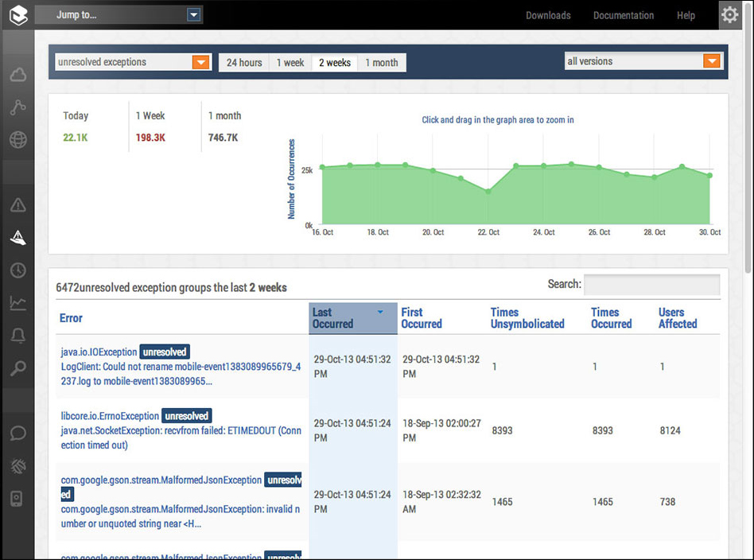Open the bell alerts sidebar icon
This screenshot has height=560, width=754.
(18, 336)
